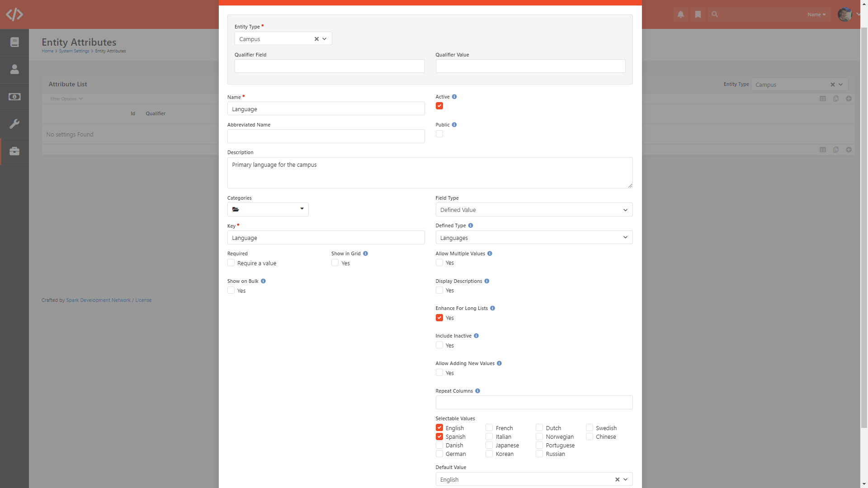Open Spark Development Network link
868x488 pixels.
pos(99,300)
